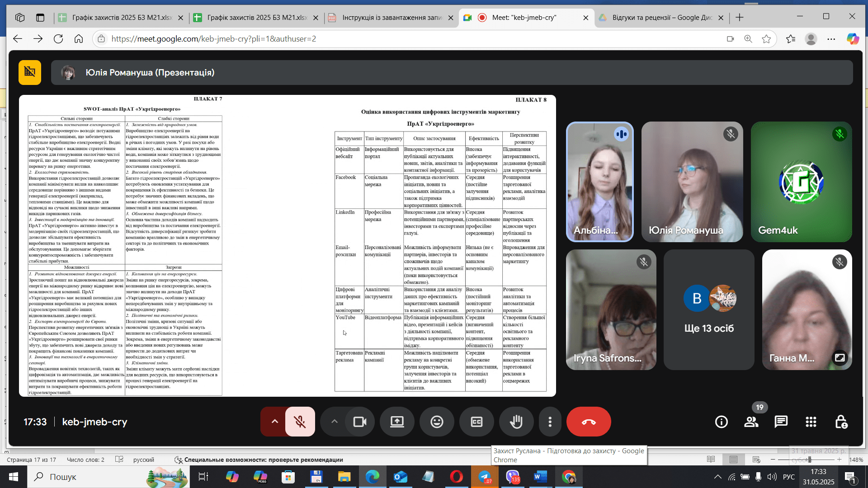Show the participants people panel
This screenshot has height=488, width=868.
751,422
